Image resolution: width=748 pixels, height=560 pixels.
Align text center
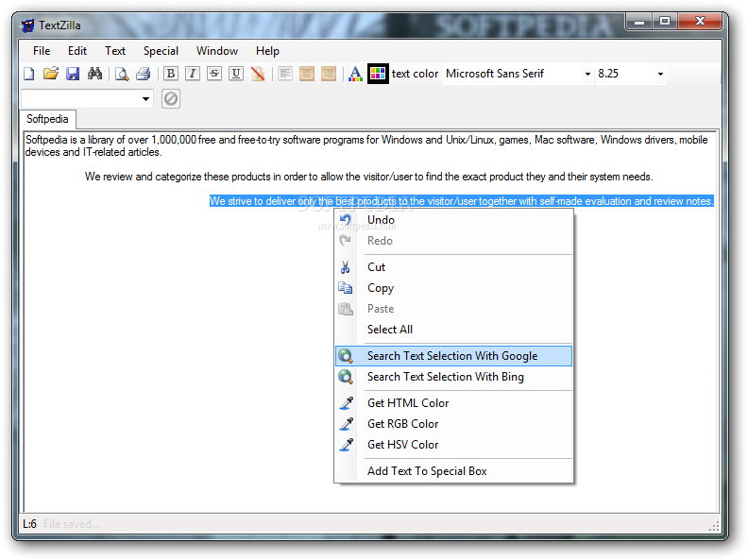pyautogui.click(x=307, y=74)
